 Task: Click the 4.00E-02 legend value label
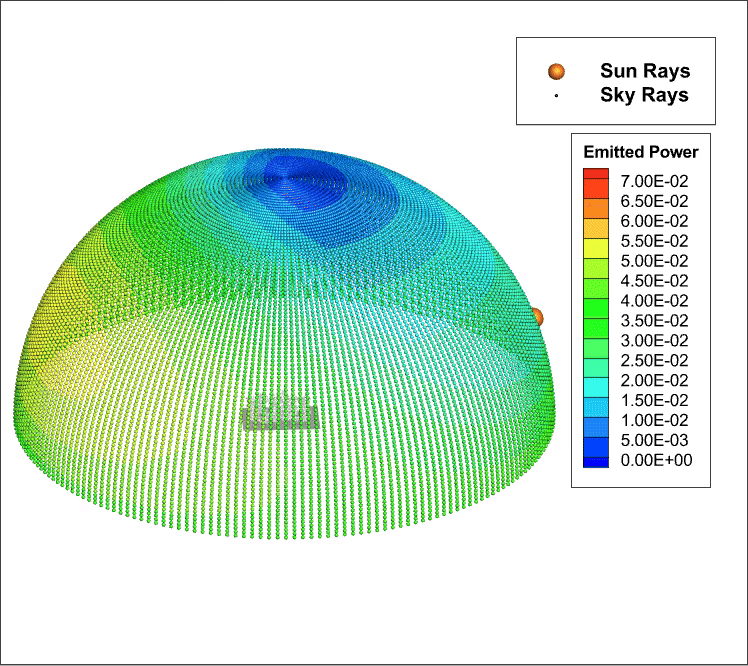[x=657, y=300]
